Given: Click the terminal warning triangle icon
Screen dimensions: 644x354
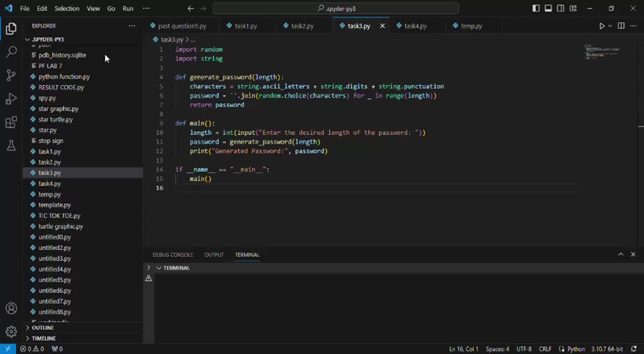Looking at the screenshot, I should point(149,278).
